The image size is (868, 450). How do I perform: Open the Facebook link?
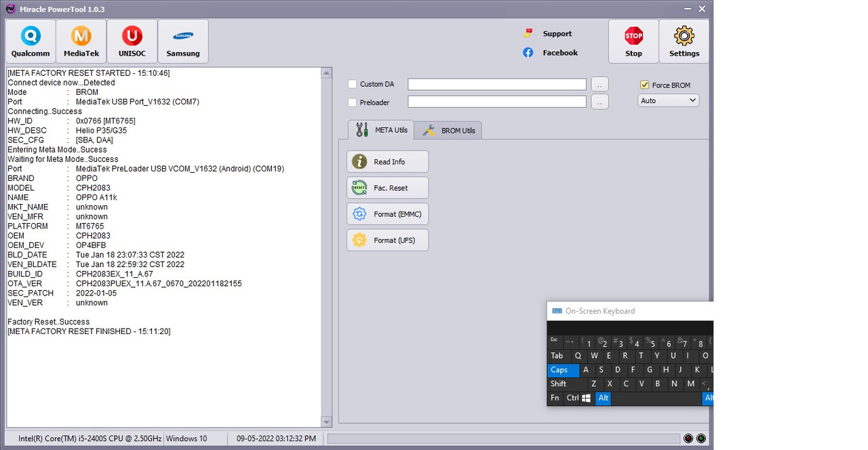560,52
